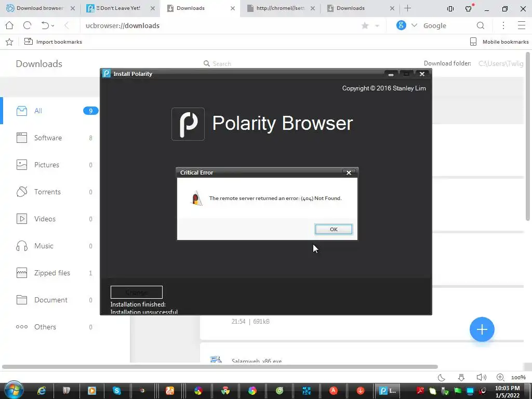This screenshot has height=399, width=532.
Task: Open the three-dot vertical menu
Action: [x=503, y=25]
